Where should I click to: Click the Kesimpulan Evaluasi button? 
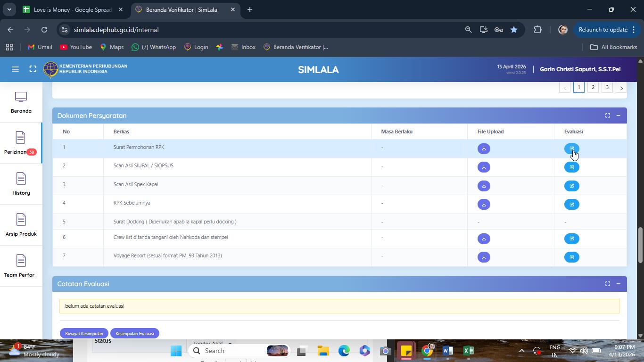coord(135,333)
